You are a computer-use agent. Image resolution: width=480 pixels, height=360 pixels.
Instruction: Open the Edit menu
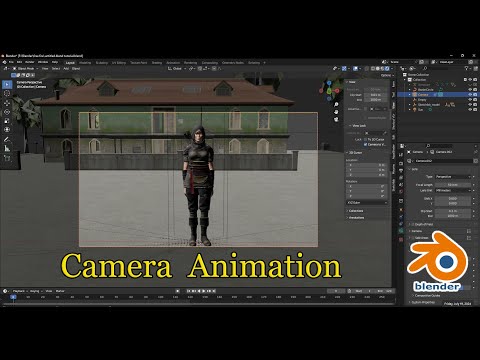pyautogui.click(x=19, y=62)
